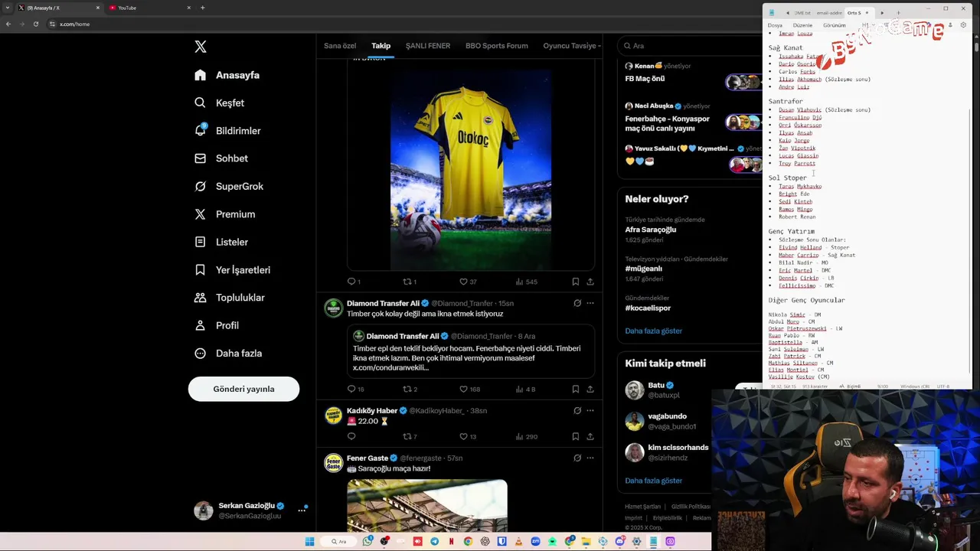Image resolution: width=980 pixels, height=551 pixels.
Task: Open Fenerbahçe jersey image in post
Action: (471, 168)
